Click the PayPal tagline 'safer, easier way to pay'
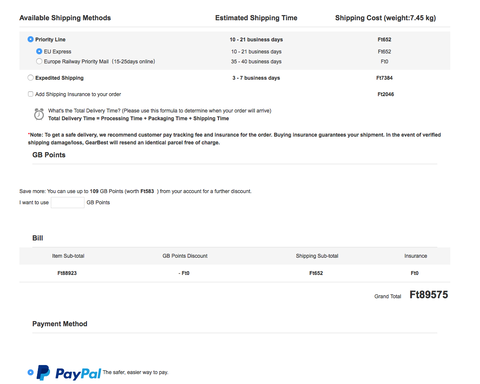Image resolution: width=480 pixels, height=384 pixels. pos(135,372)
